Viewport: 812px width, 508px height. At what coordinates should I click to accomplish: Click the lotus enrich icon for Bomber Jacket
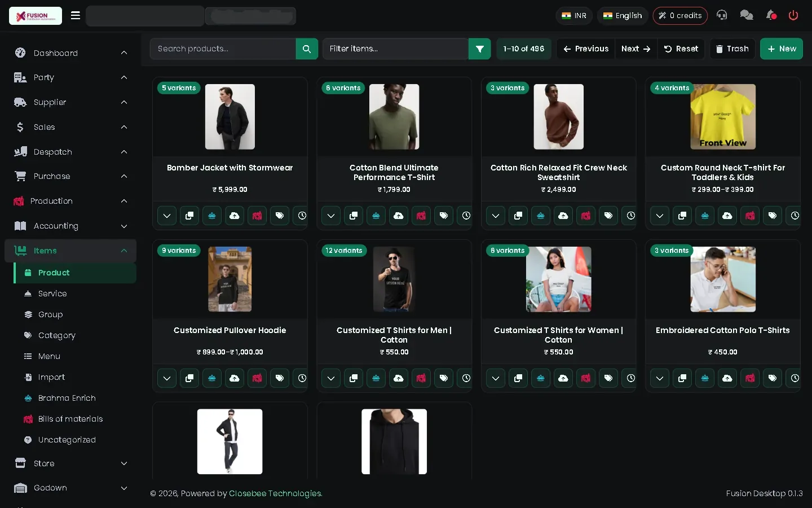(212, 216)
